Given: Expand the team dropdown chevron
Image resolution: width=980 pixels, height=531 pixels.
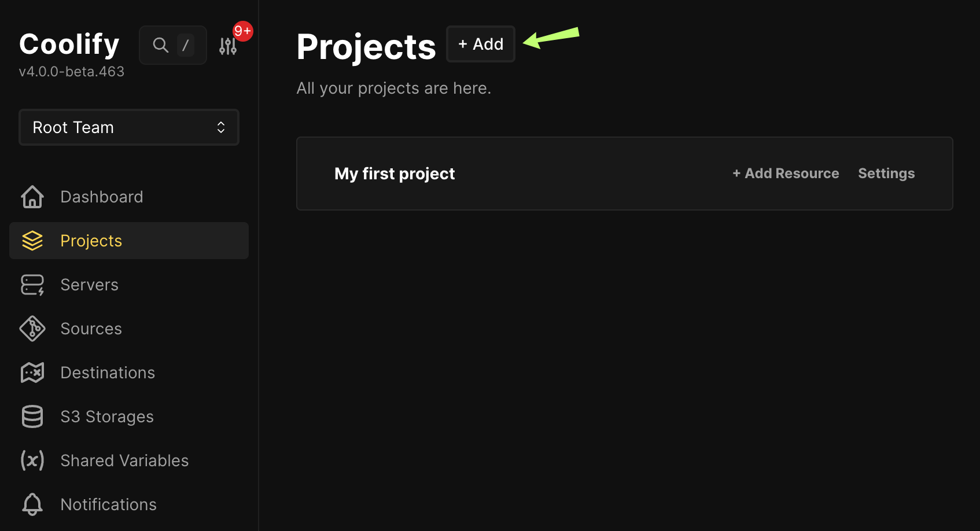Looking at the screenshot, I should (220, 127).
